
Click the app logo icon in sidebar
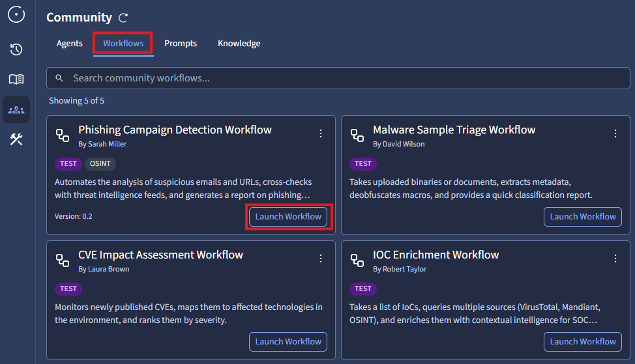pos(16,14)
